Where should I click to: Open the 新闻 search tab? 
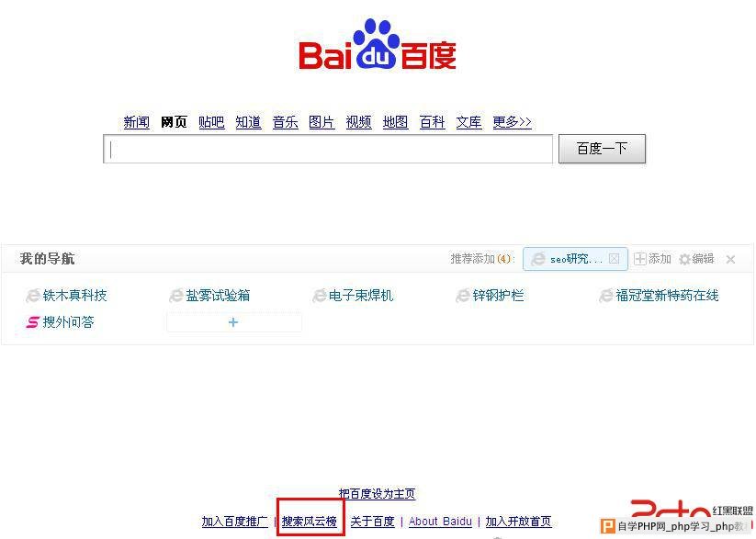pos(137,122)
